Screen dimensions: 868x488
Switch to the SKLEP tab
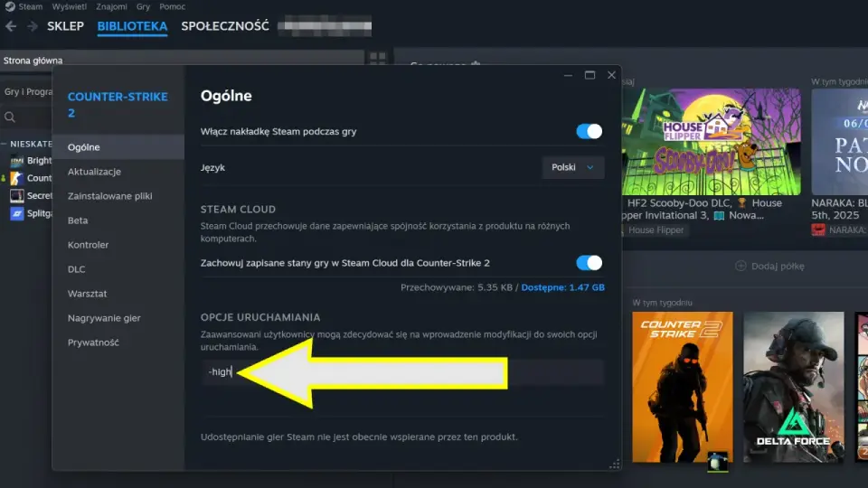65,26
